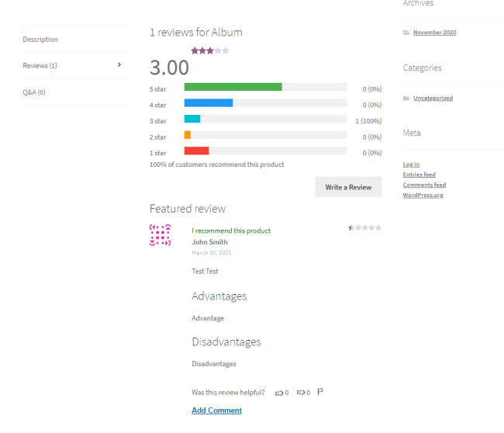Click the '5 star' row label

[158, 89]
